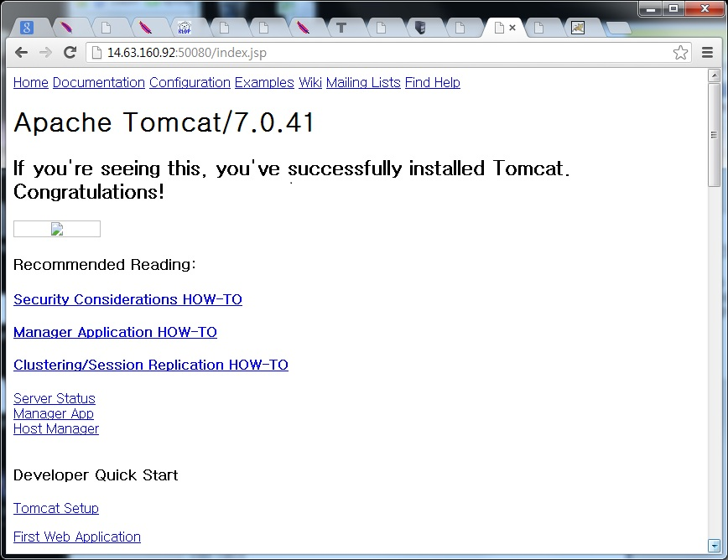Click the scrollbar up arrow

coord(714,75)
